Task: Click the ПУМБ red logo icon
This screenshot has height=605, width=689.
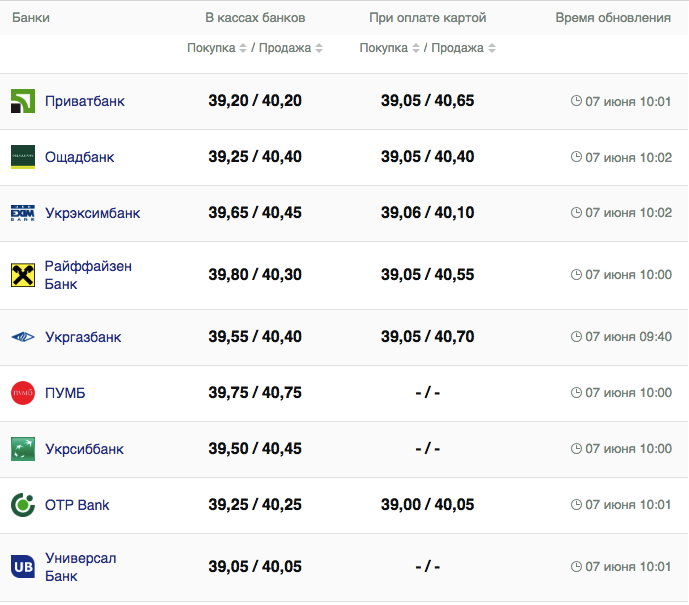Action: (23, 393)
